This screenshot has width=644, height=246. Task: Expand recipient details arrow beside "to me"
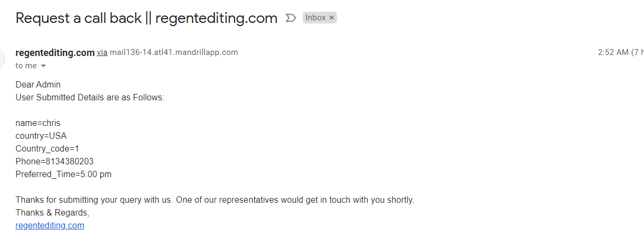point(43,66)
